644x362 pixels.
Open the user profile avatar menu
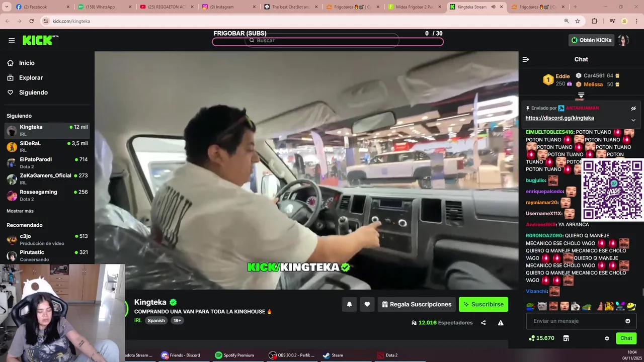pyautogui.click(x=624, y=40)
